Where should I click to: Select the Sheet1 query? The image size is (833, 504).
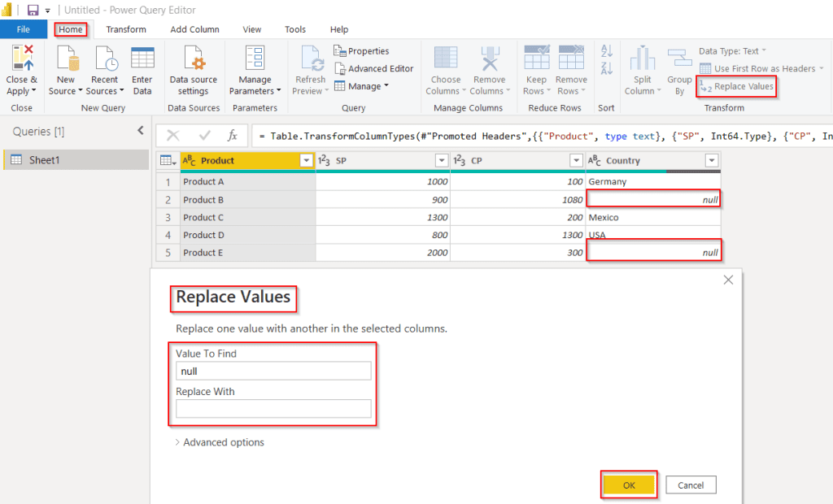pyautogui.click(x=76, y=160)
